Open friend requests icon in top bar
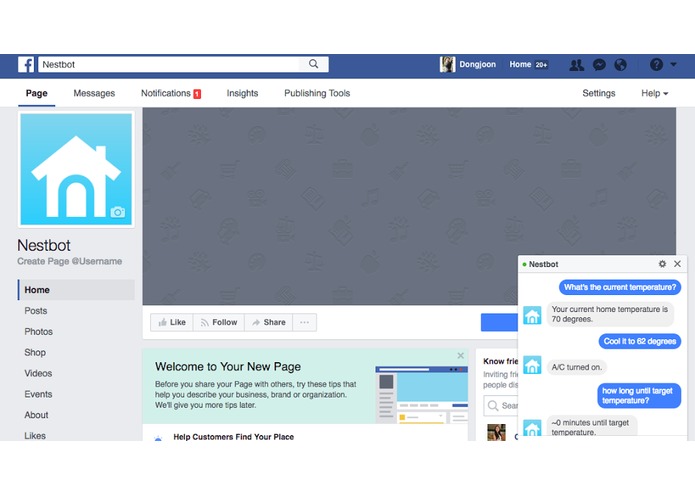This screenshot has width=695, height=494. point(576,65)
